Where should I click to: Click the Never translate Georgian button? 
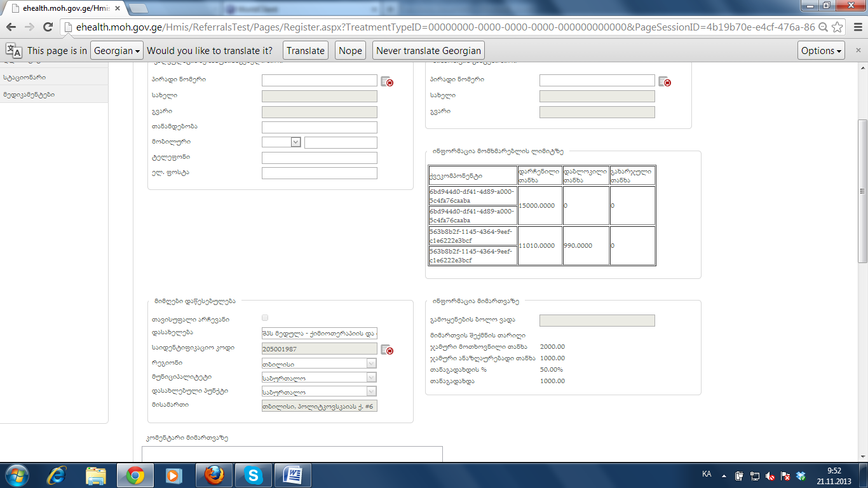coord(428,51)
